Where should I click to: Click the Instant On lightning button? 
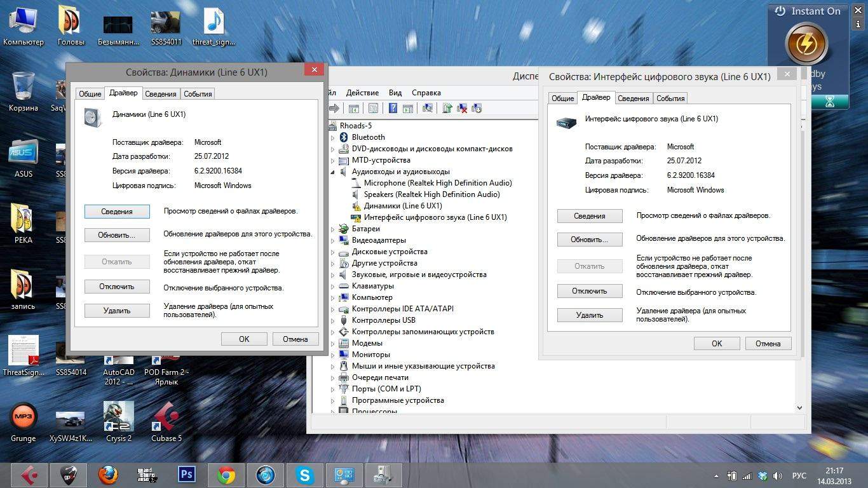(806, 44)
